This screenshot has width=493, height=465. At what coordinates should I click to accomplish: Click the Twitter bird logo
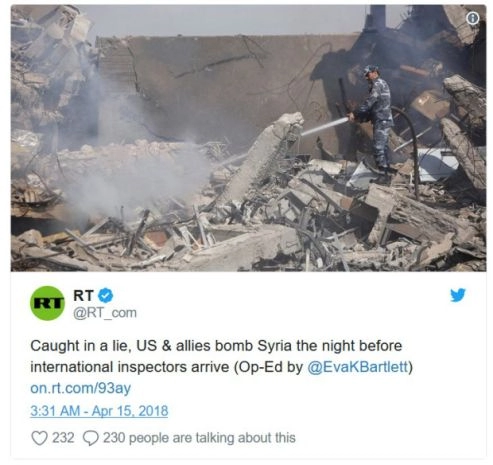pos(458,295)
